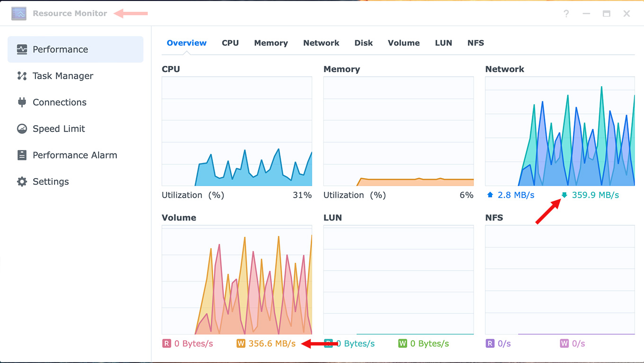Viewport: 644px width, 363px height.
Task: Click the Volume read legend swatch
Action: pos(166,344)
